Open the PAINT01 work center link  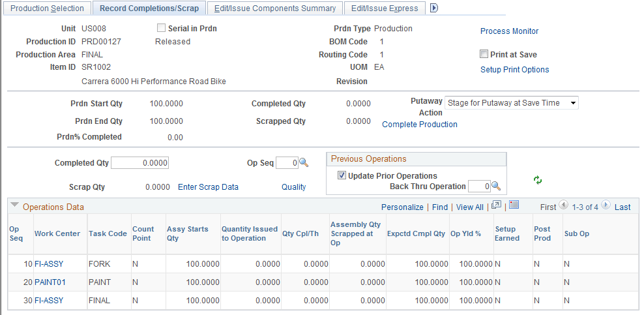50,282
